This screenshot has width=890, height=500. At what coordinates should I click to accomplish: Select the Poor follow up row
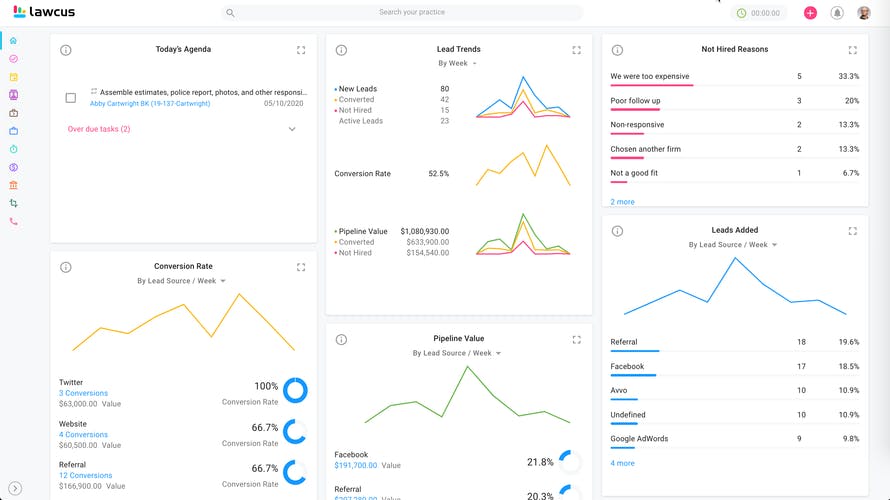[734, 102]
